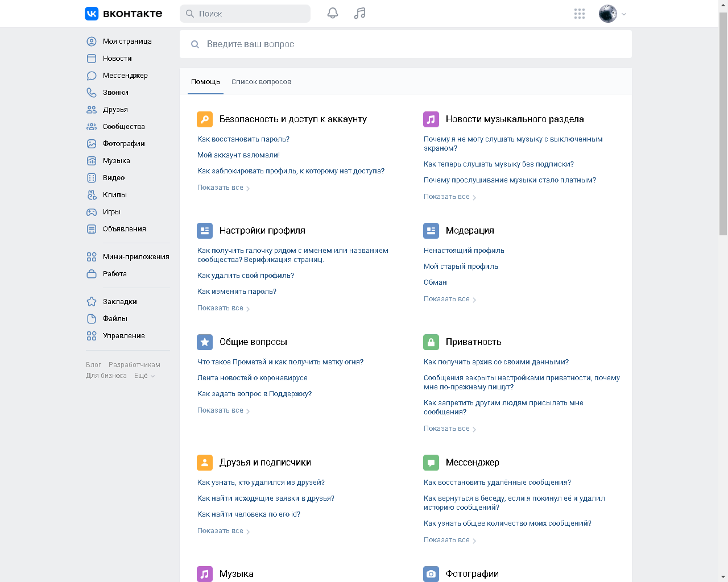Viewport: 728px width, 582px height.
Task: Show all questions under Модерация
Action: (449, 299)
